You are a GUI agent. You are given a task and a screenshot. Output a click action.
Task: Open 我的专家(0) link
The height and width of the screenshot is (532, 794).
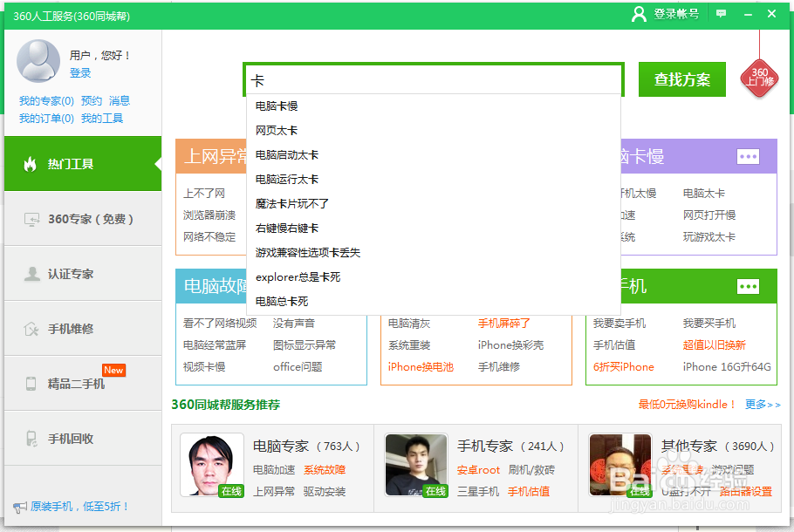pyautogui.click(x=46, y=100)
